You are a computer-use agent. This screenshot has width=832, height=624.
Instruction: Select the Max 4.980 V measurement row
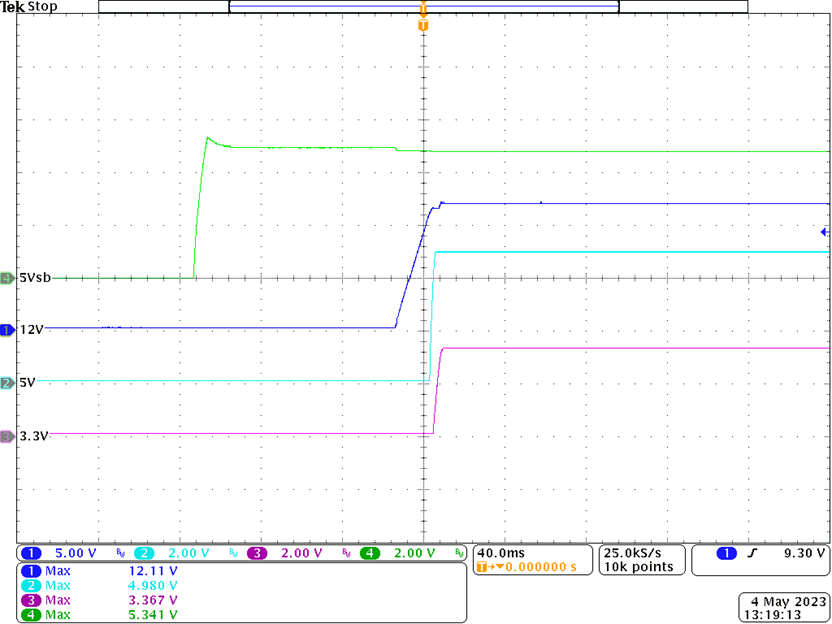coord(100,585)
